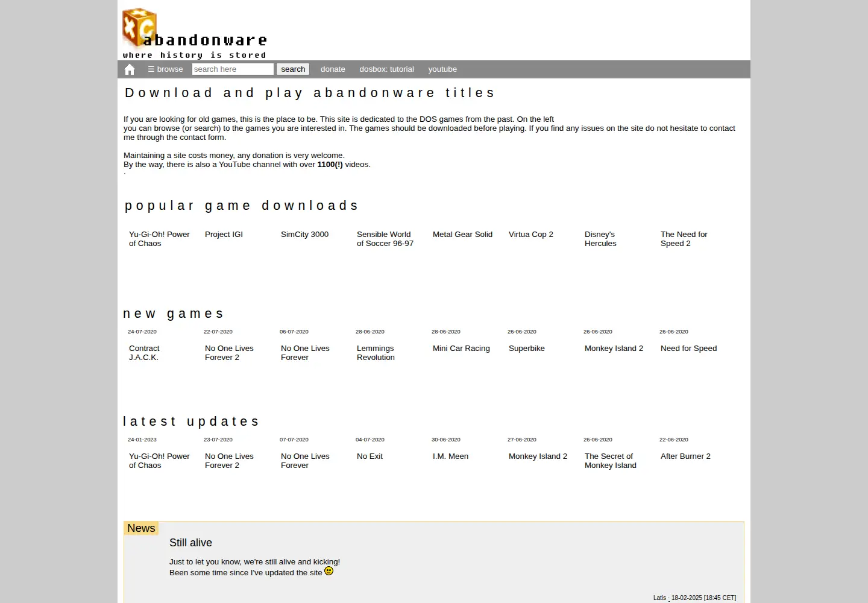Image resolution: width=868 pixels, height=603 pixels.
Task: Open the browse menu
Action: click(165, 69)
